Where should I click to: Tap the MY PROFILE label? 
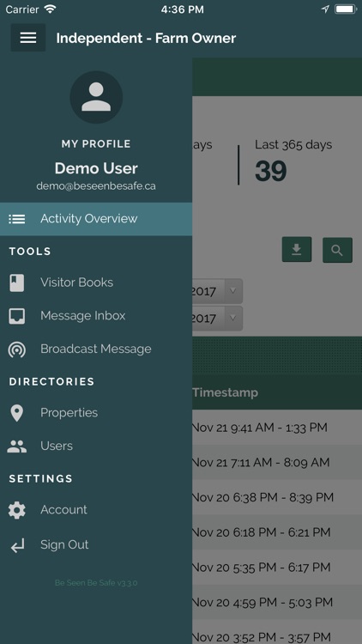[96, 144]
